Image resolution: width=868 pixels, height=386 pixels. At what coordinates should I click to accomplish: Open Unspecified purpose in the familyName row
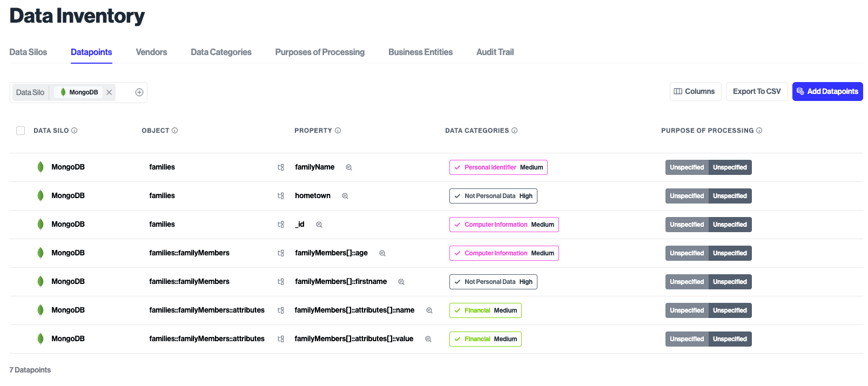(x=687, y=167)
